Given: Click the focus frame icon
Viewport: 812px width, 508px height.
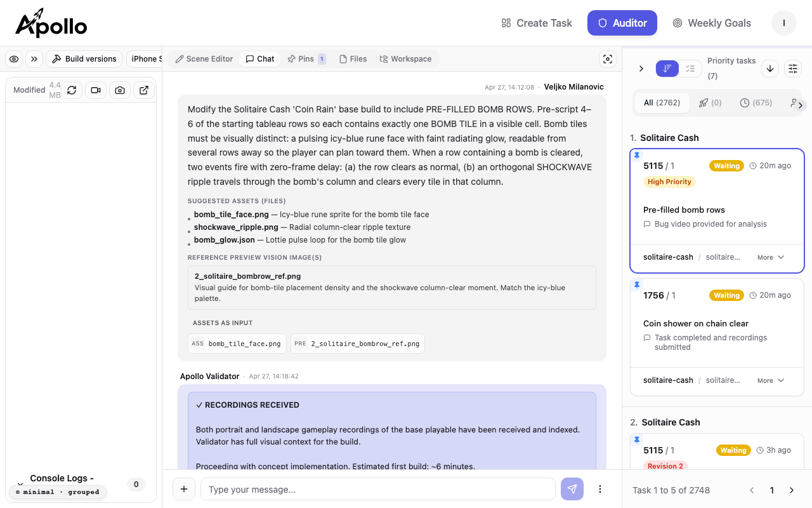Looking at the screenshot, I should 608,59.
